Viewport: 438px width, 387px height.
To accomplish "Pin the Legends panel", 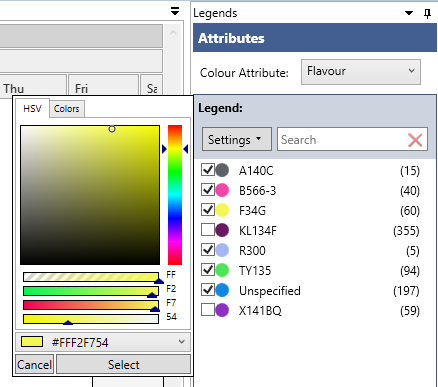I will 427,14.
